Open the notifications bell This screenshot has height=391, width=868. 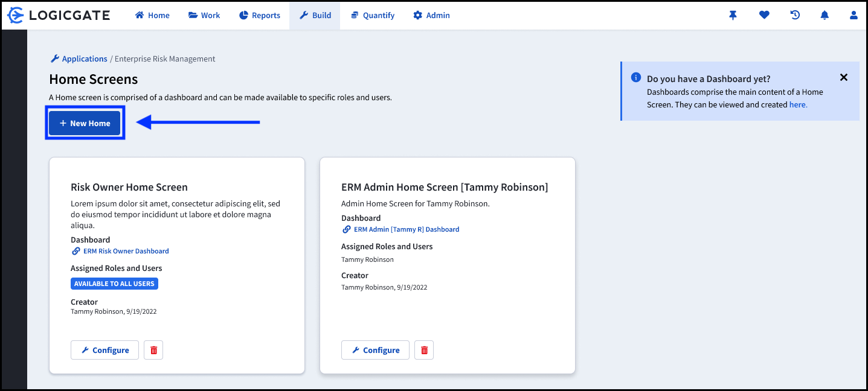[x=825, y=15]
